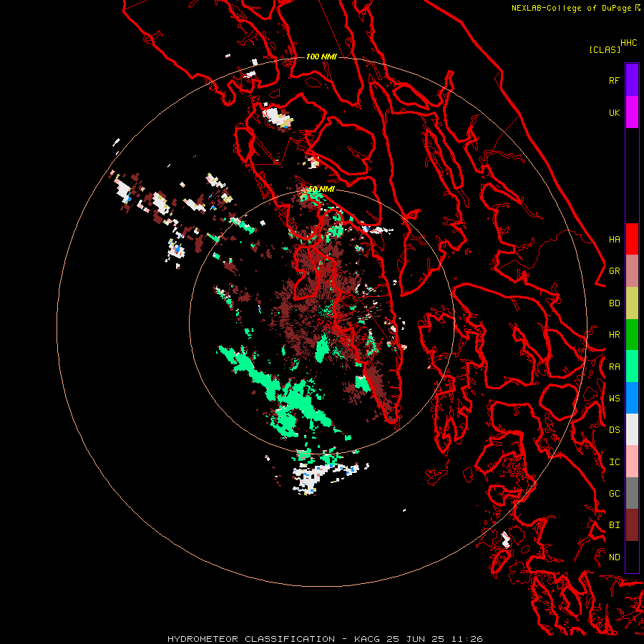Click the BD legend label
Screen dimensions: 644x644
[614, 303]
